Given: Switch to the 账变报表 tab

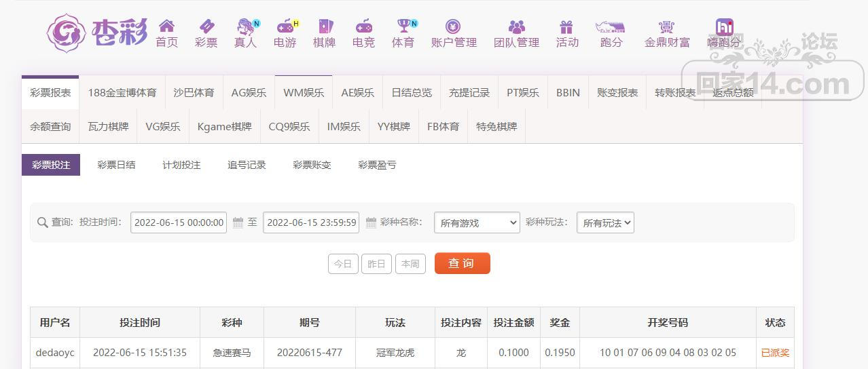Looking at the screenshot, I should pos(617,92).
